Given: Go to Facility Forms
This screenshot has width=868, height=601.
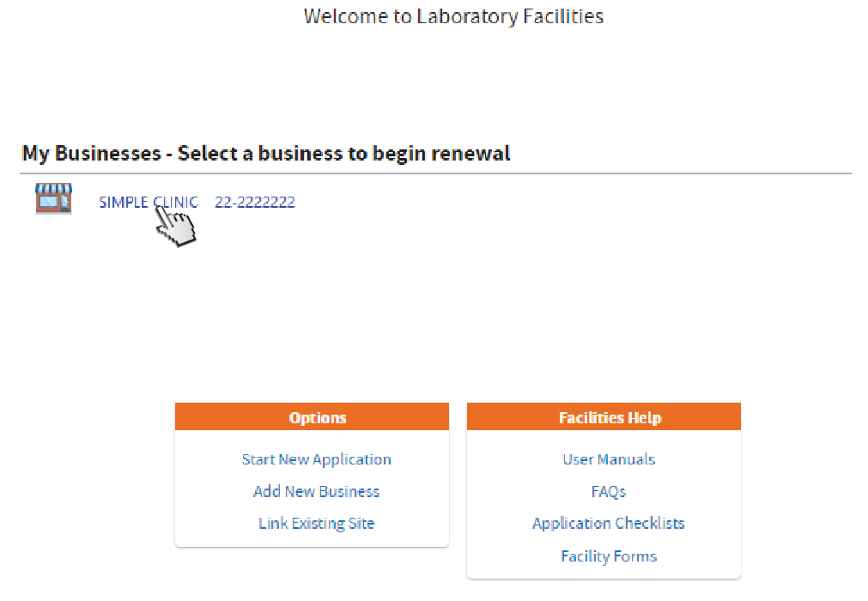Looking at the screenshot, I should [x=609, y=556].
